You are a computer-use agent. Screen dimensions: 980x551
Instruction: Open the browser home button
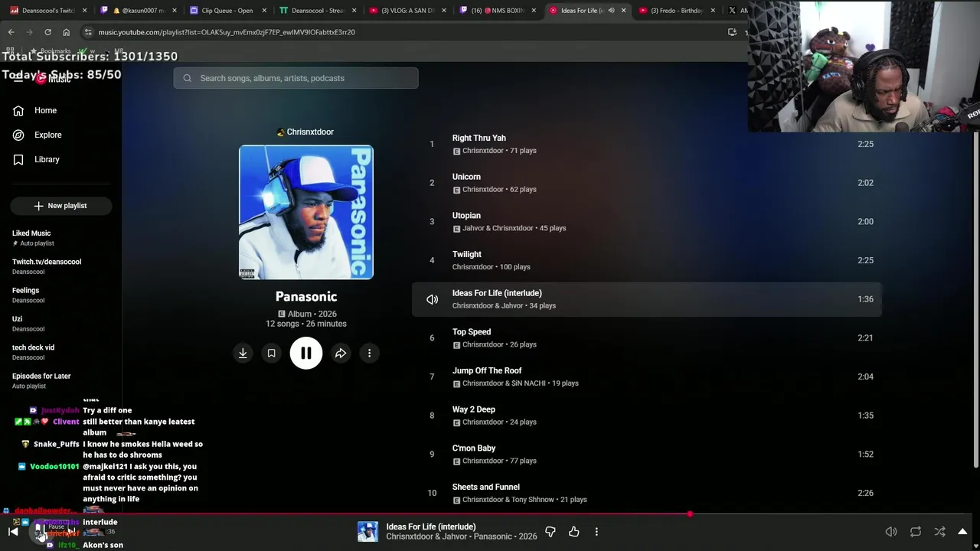(x=66, y=32)
